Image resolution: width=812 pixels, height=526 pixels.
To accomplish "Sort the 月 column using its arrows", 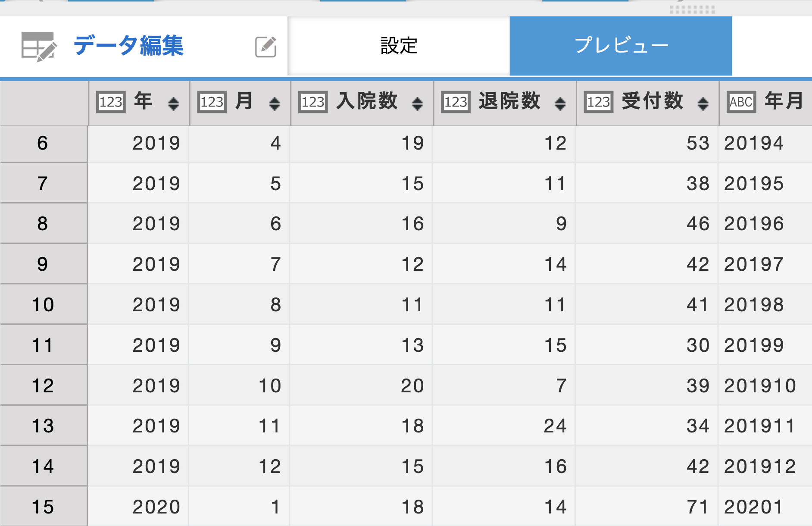I will tap(275, 103).
